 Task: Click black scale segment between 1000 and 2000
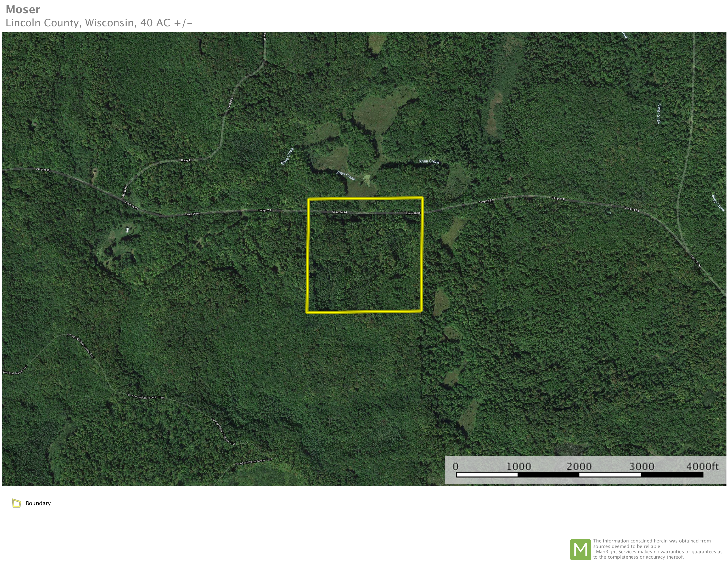(548, 475)
